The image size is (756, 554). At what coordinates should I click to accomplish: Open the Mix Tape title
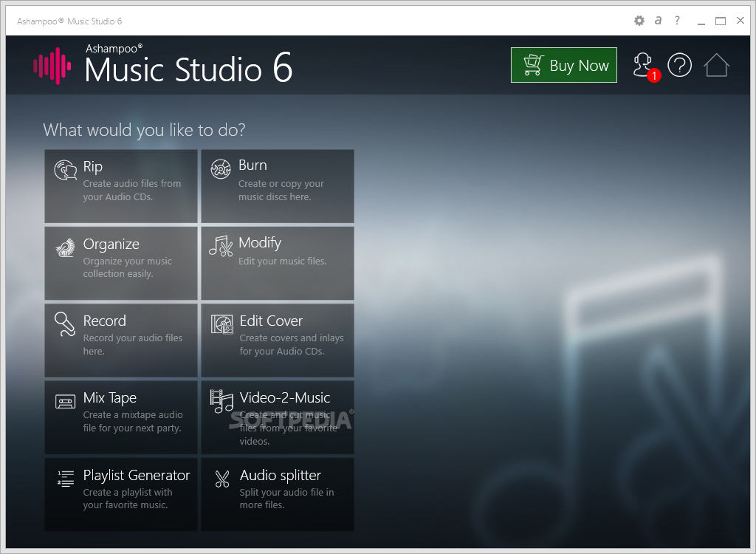pyautogui.click(x=109, y=398)
